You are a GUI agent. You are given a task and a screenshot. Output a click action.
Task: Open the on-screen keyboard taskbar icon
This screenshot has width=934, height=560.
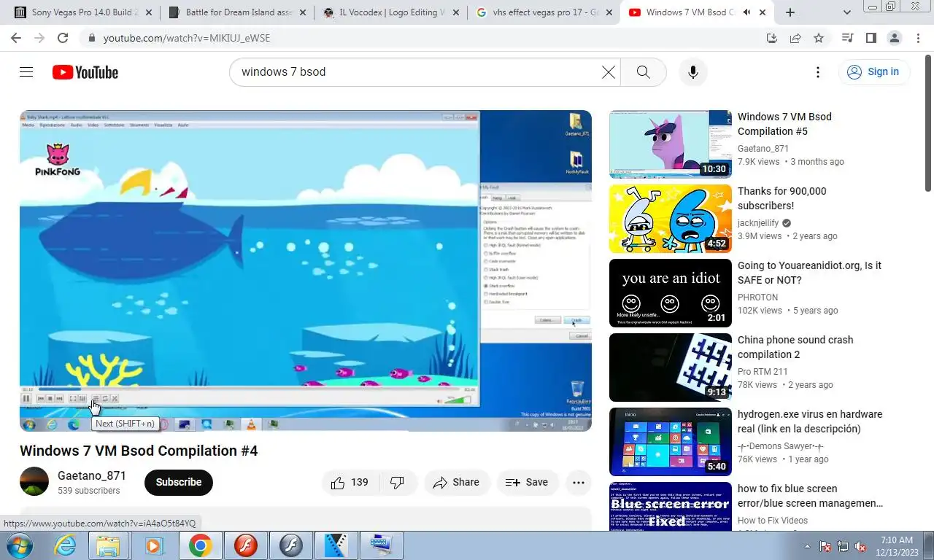[x=380, y=545]
